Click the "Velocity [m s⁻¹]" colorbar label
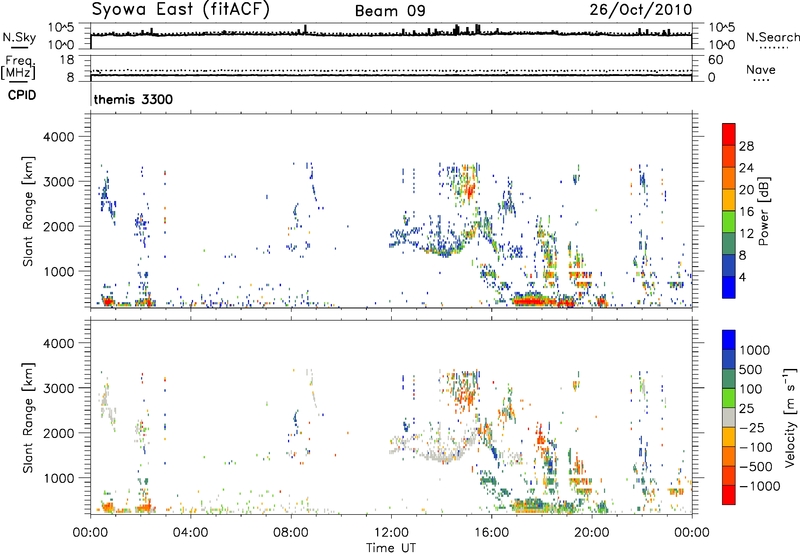Viewport: 800px width, 554px height. [790, 417]
